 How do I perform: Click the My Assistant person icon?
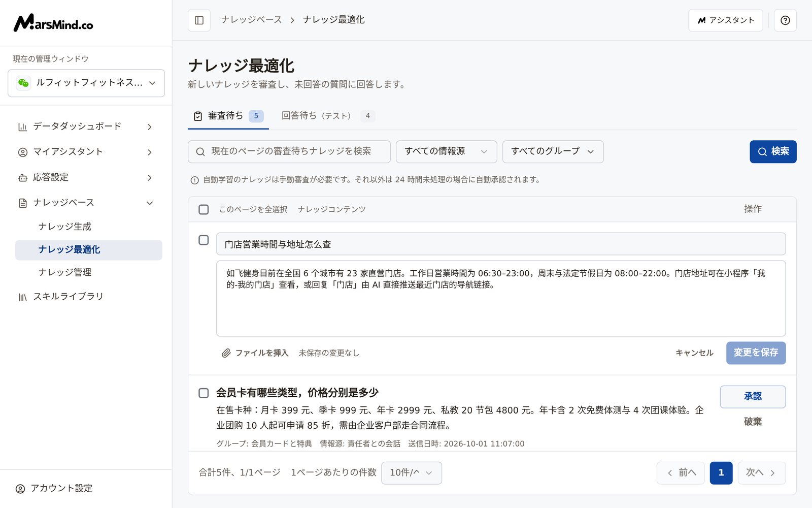(x=22, y=152)
